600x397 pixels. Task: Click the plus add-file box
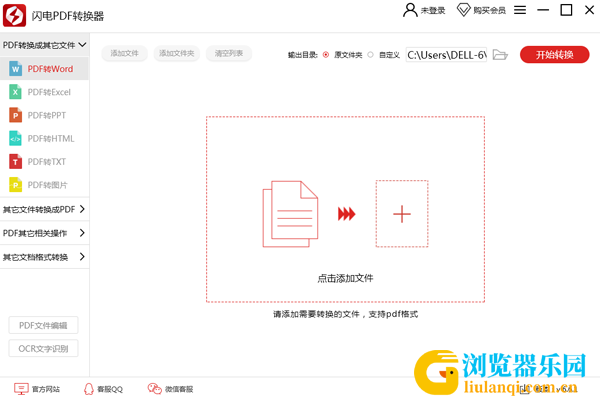coord(402,214)
